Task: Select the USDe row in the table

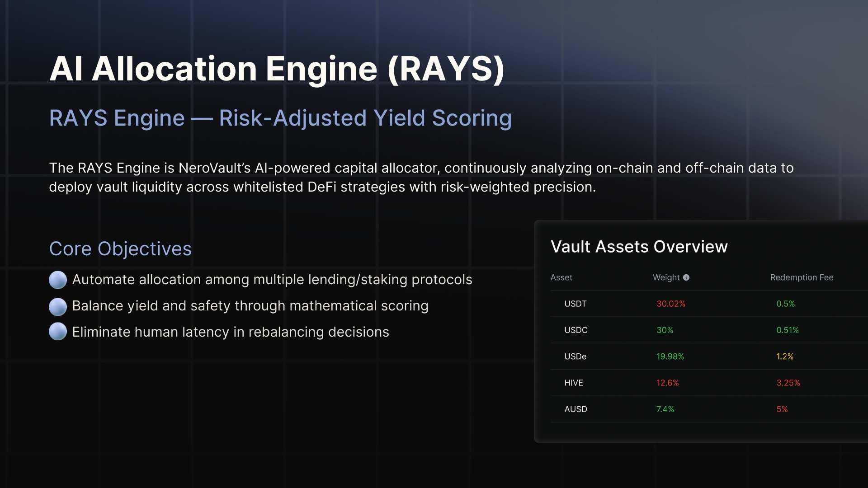Action: click(x=575, y=357)
